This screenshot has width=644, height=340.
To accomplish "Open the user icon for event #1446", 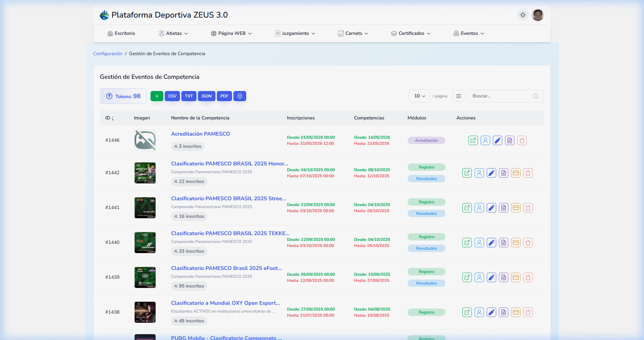I will point(485,140).
